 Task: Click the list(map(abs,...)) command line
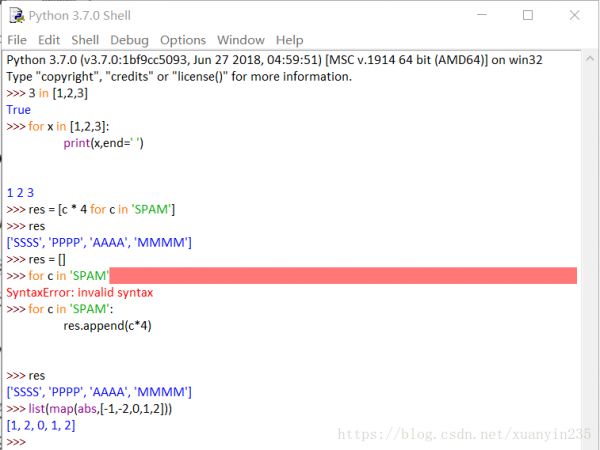pyautogui.click(x=100, y=409)
